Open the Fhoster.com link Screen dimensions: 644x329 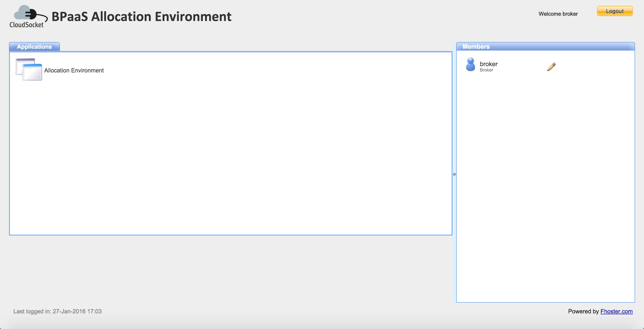616,311
